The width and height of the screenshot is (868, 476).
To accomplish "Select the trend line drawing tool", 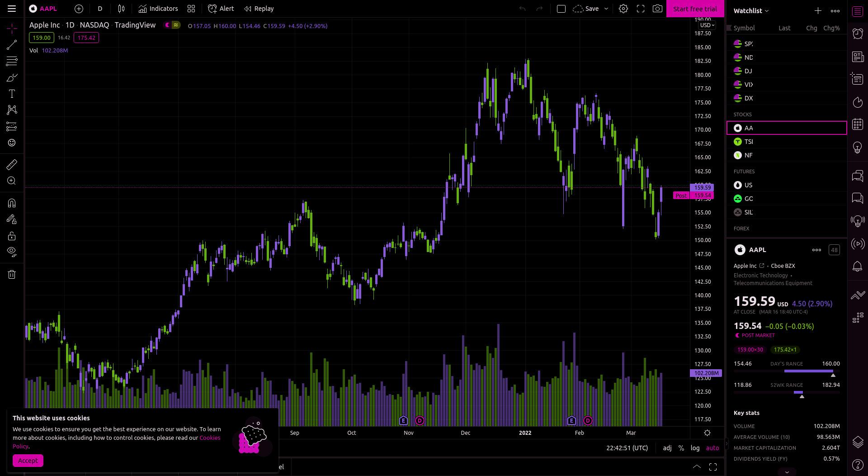I will (x=12, y=44).
